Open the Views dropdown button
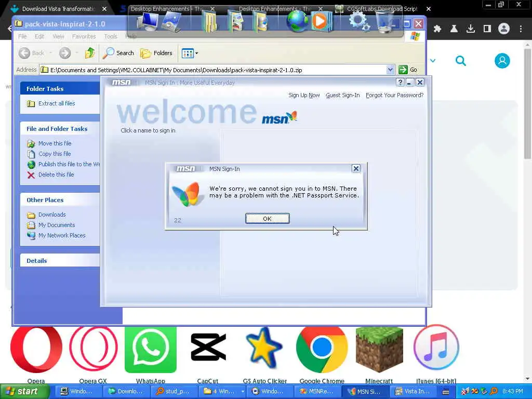Screen dimensions: 532x399 pyautogui.click(x=190, y=53)
